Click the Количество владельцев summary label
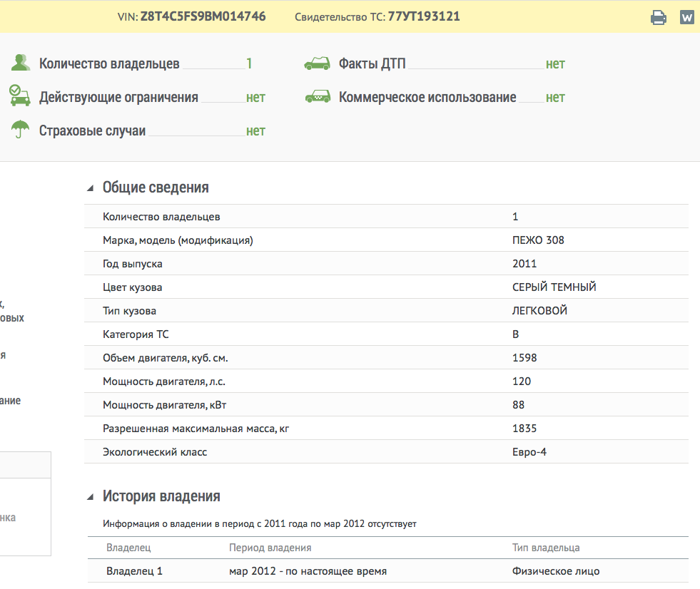 109,63
